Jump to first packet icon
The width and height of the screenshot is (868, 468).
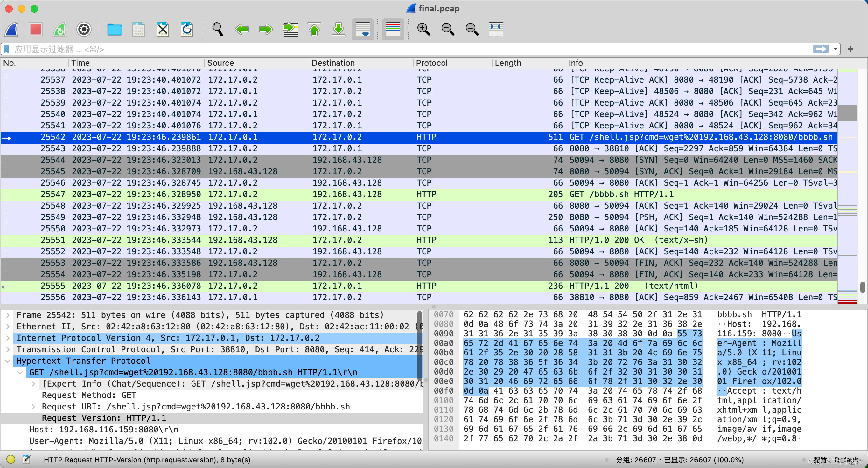point(314,29)
